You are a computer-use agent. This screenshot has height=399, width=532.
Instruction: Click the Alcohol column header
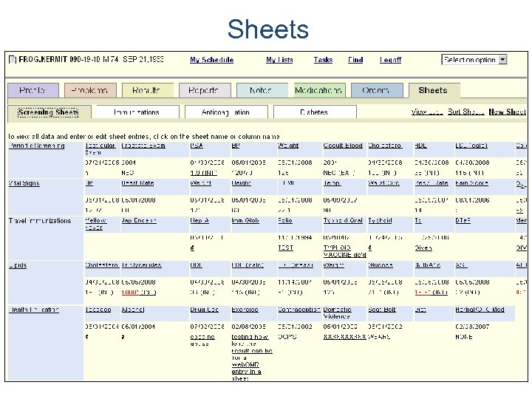[x=133, y=310]
